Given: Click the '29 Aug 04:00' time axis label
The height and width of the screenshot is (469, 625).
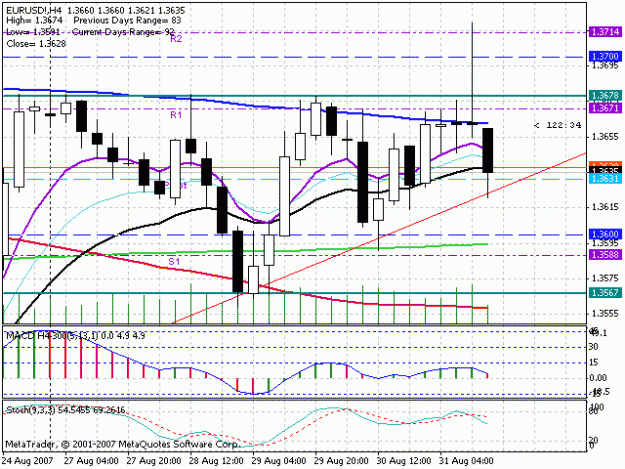Looking at the screenshot, I should [x=279, y=461].
